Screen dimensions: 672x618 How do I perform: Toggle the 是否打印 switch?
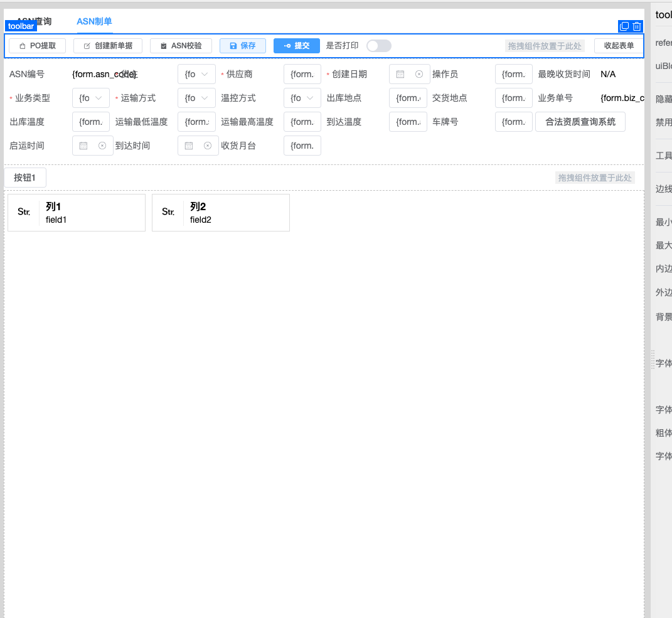click(378, 46)
